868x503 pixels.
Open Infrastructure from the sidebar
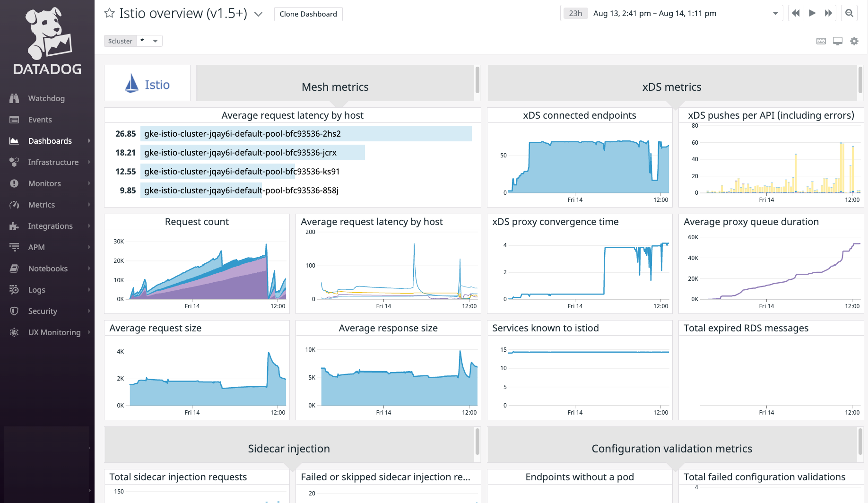tap(15, 162)
